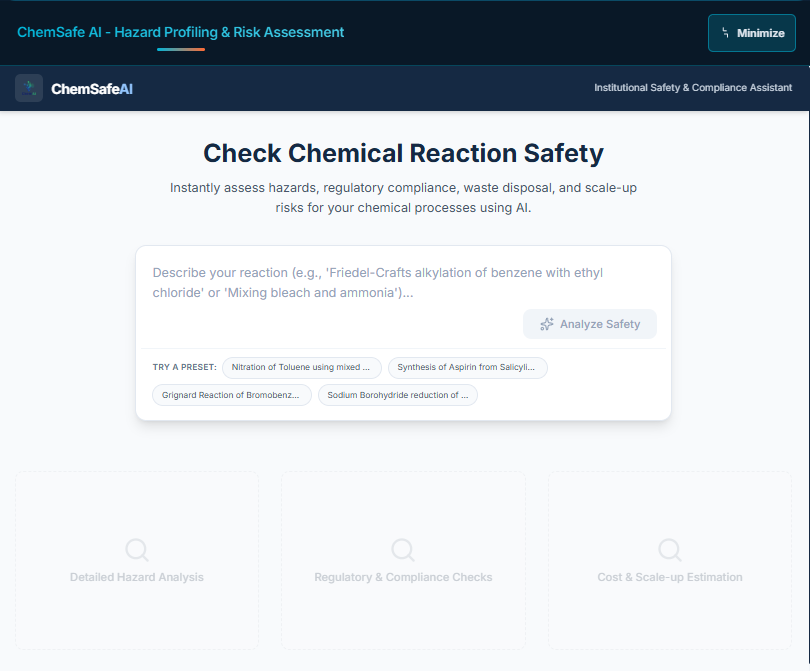Click the Minimize button

751,33
